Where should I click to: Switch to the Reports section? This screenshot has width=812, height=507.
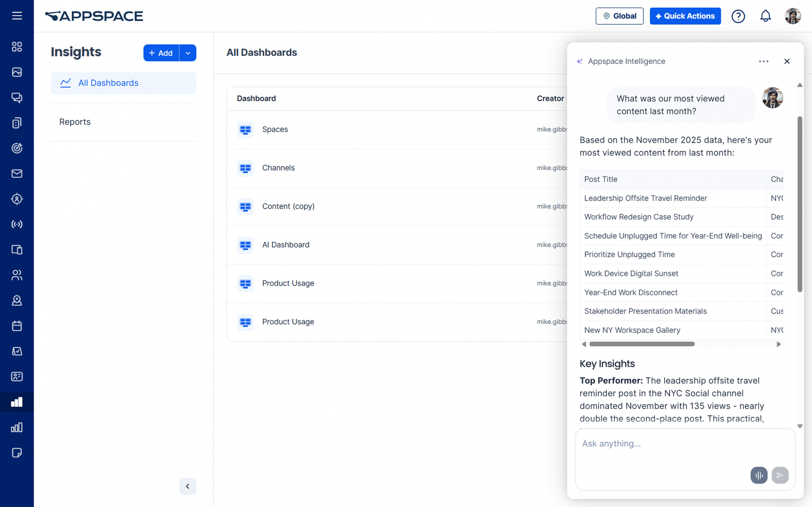pos(75,122)
